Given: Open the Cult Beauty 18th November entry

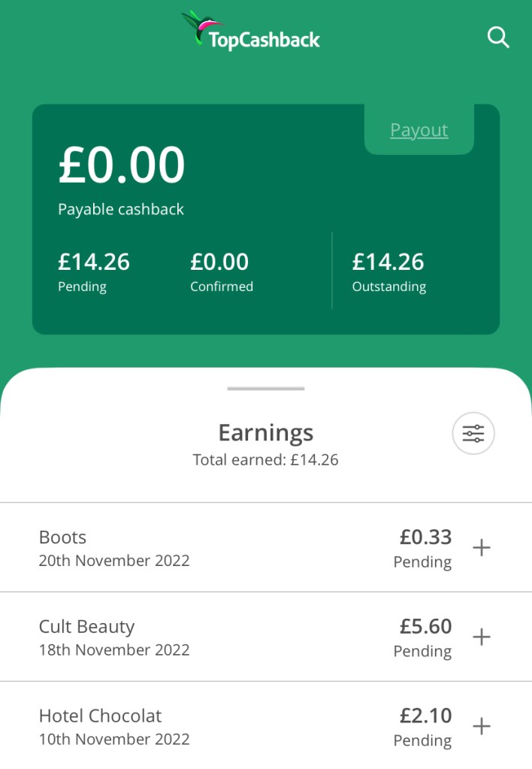Looking at the screenshot, I should [x=114, y=637].
